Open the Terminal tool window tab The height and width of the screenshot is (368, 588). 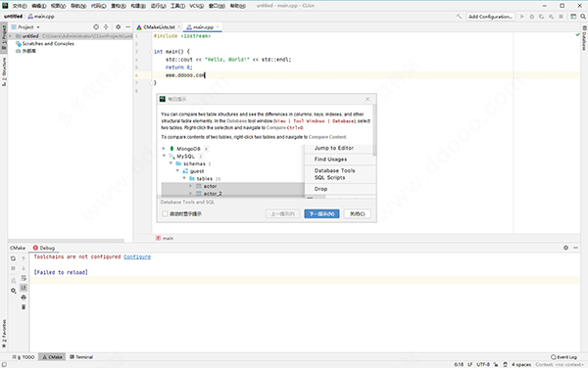tap(81, 357)
